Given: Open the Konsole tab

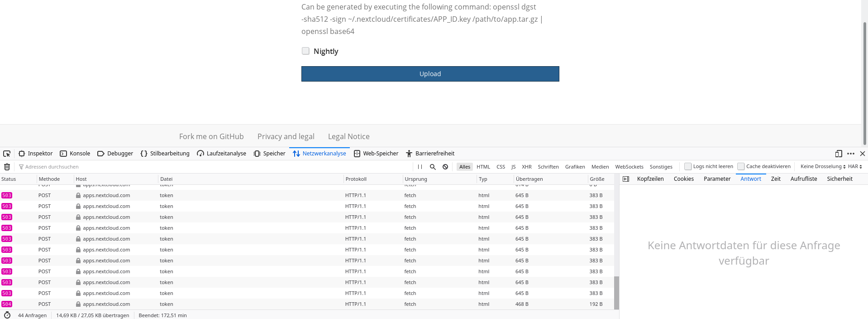Looking at the screenshot, I should click(x=75, y=154).
